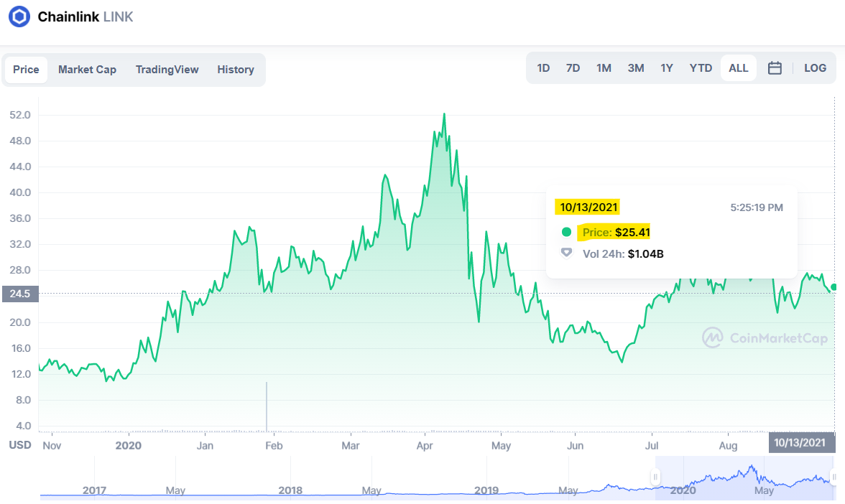845x504 pixels.
Task: Click the Apr x-axis label
Action: click(x=425, y=445)
